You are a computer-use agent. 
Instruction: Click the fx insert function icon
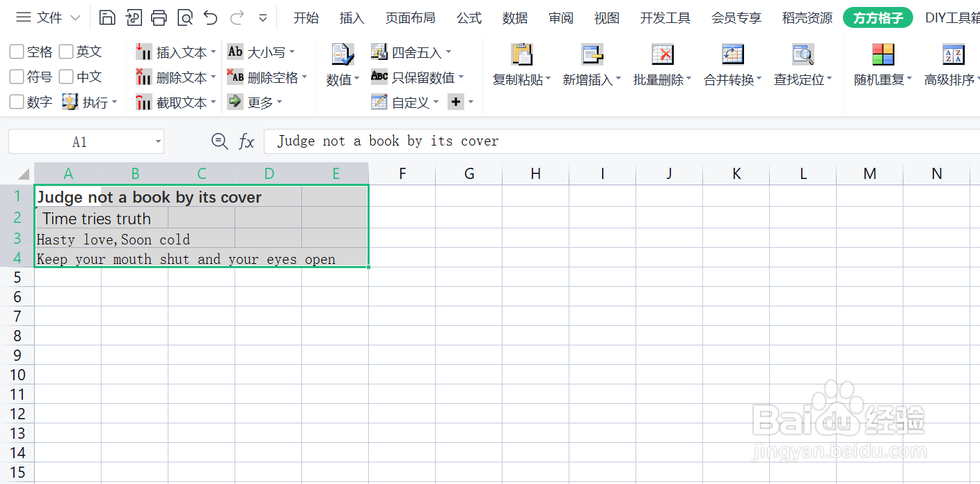click(x=246, y=142)
